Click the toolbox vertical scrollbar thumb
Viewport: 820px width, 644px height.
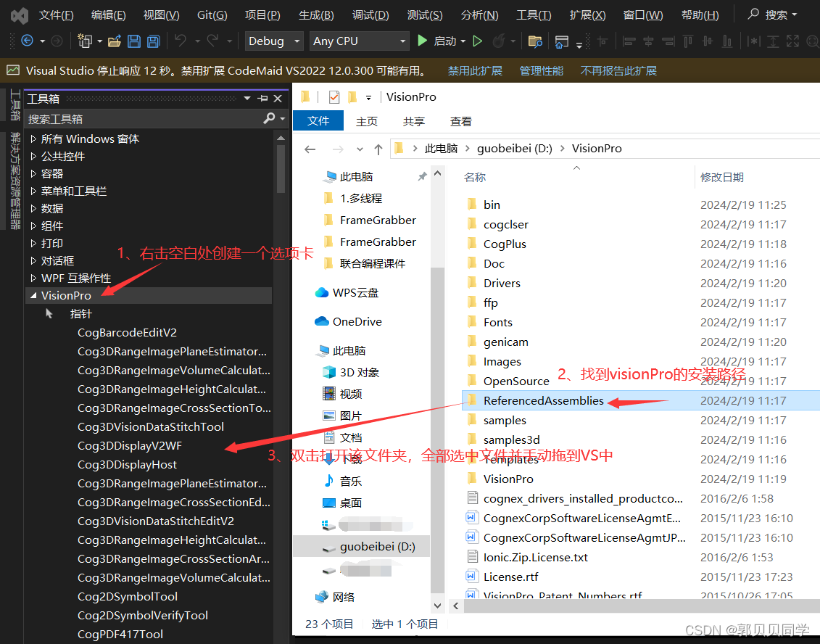[281, 168]
